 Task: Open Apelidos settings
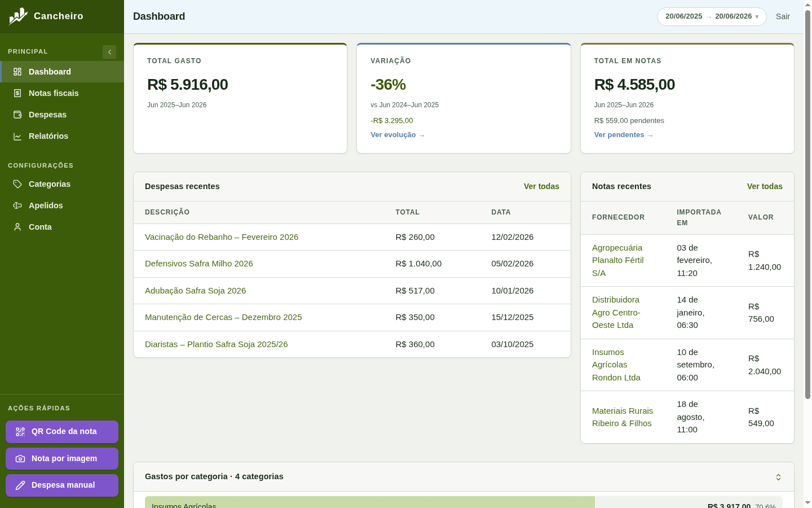tap(62, 205)
